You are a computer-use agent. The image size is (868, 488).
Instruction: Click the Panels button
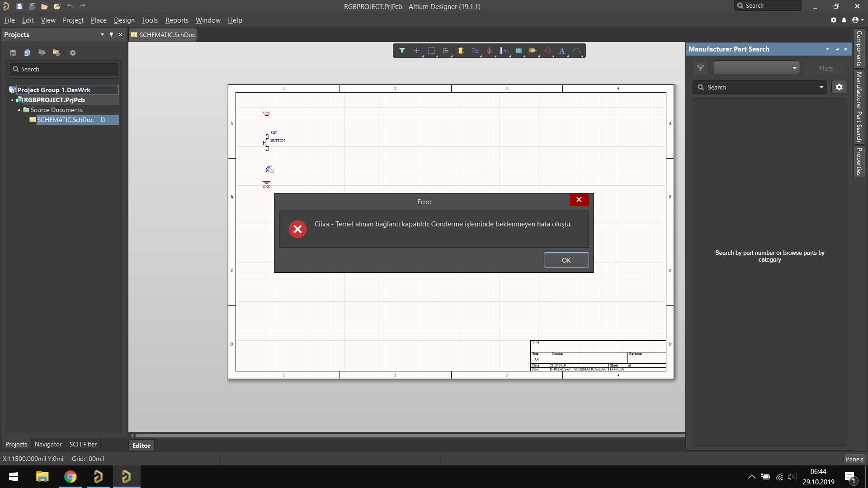[x=854, y=459]
